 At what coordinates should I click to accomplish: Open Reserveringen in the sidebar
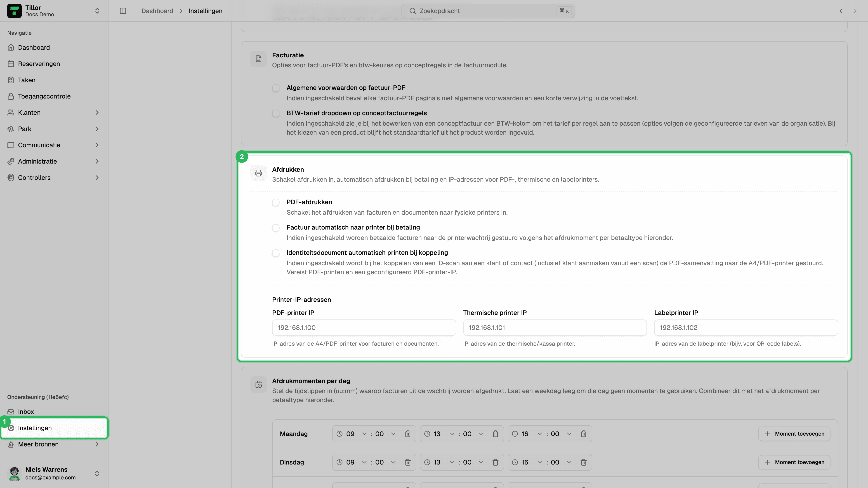(54, 64)
